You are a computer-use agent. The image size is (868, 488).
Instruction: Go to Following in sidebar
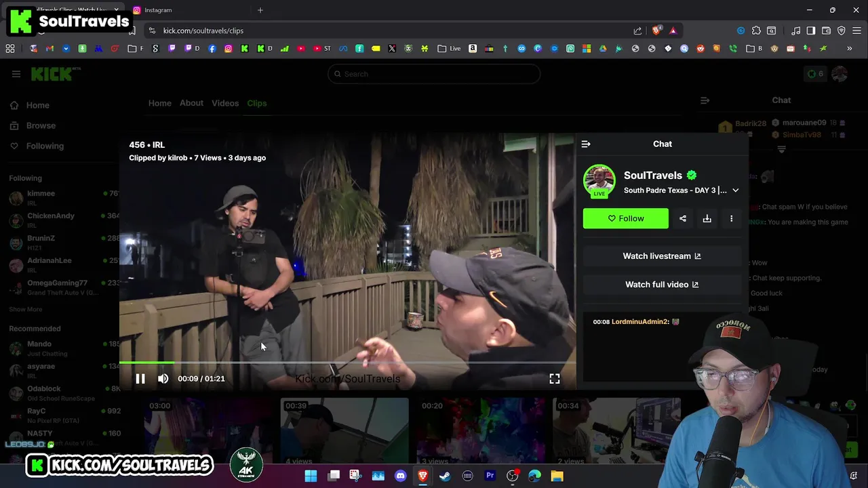coord(37,146)
